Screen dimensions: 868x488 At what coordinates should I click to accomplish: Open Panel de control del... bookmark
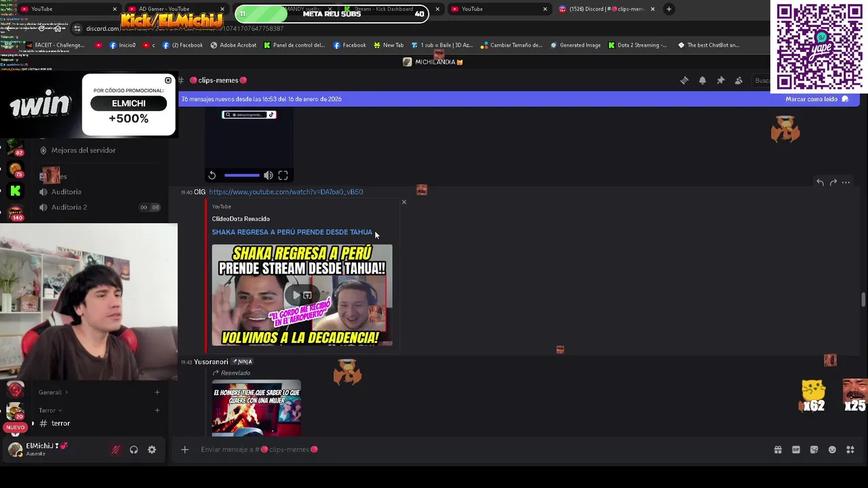[294, 45]
